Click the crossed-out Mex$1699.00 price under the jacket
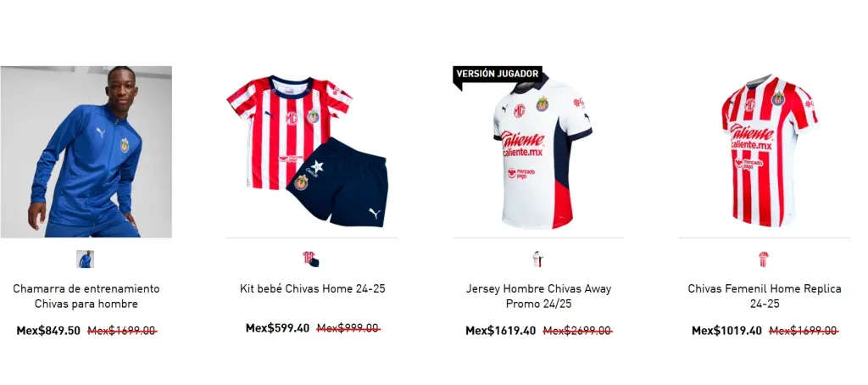This screenshot has width=868, height=385. [x=122, y=331]
